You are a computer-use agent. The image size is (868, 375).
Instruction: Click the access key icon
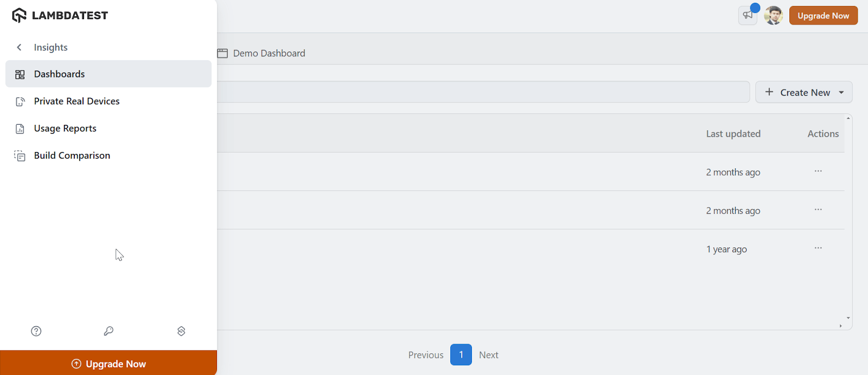point(108,331)
